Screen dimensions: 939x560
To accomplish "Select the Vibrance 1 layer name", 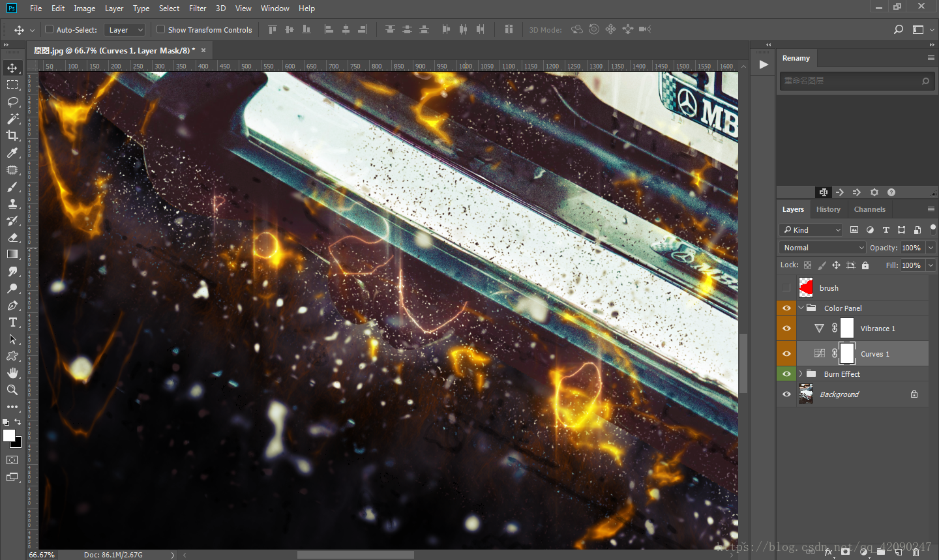I will click(878, 329).
